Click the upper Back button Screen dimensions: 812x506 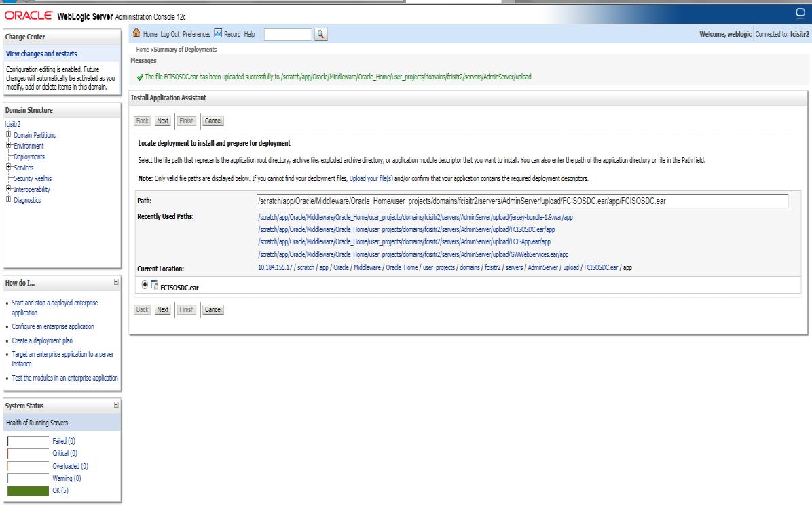pyautogui.click(x=142, y=121)
